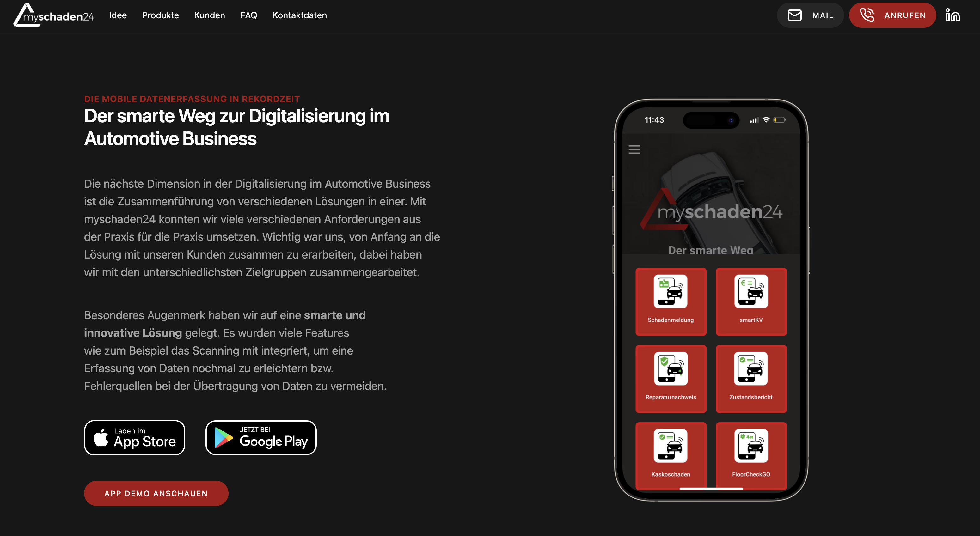This screenshot has width=980, height=536.
Task: Click the Idee menu item in navbar
Action: pyautogui.click(x=118, y=15)
